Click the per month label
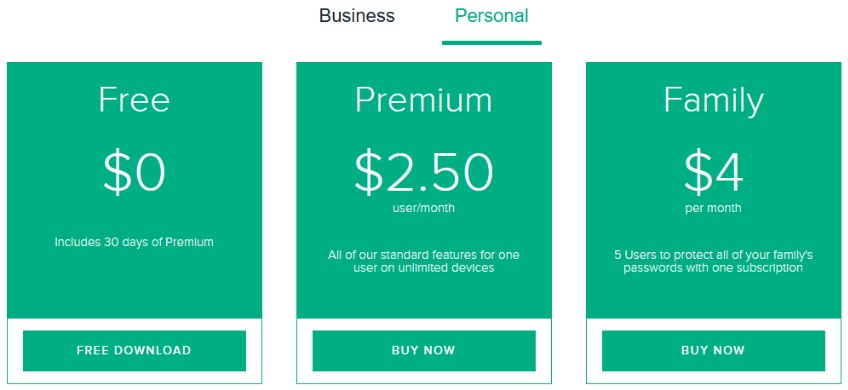This screenshot has width=848, height=390. [713, 208]
